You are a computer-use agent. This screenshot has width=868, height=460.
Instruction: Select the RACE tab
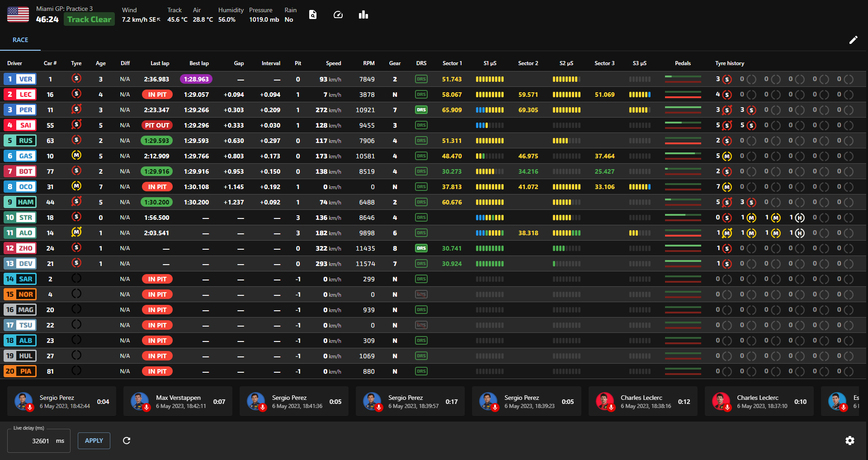(20, 40)
